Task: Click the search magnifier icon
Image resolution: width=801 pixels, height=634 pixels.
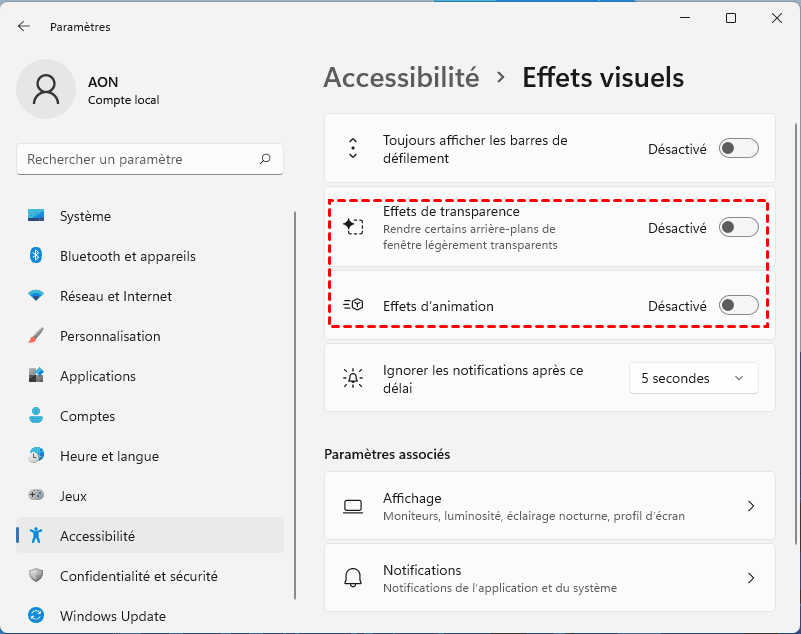Action: (265, 159)
